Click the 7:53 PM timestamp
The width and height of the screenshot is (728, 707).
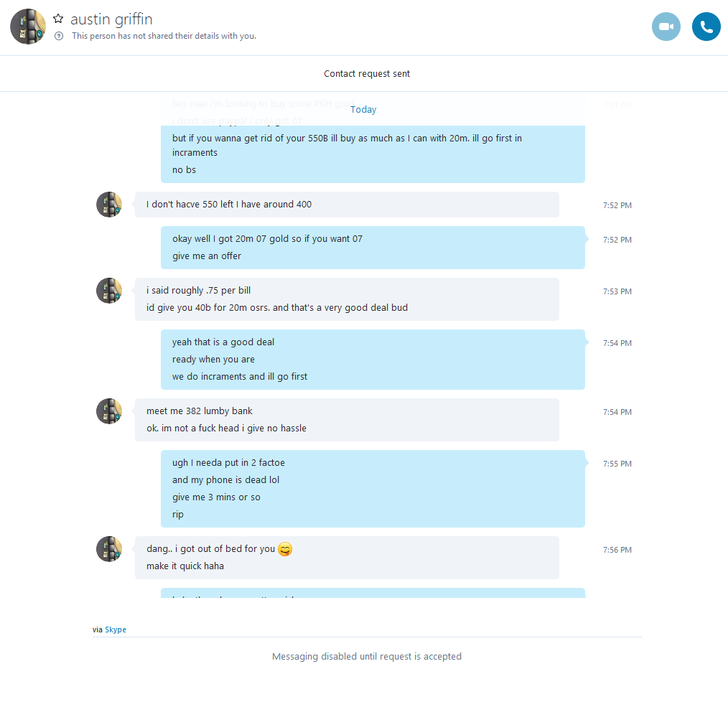coord(617,291)
